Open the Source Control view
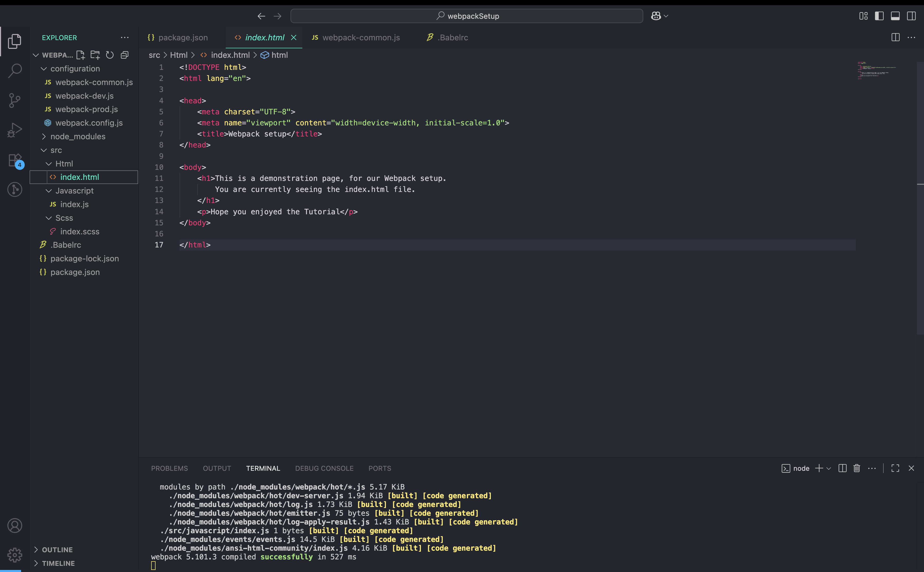The height and width of the screenshot is (572, 924). click(x=14, y=100)
